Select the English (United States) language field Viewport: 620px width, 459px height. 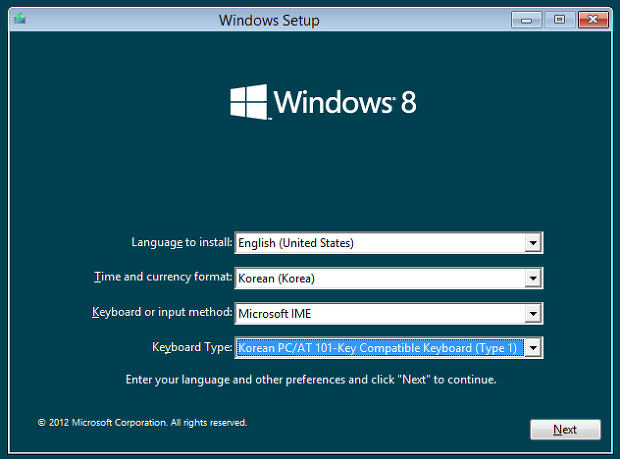(389, 243)
